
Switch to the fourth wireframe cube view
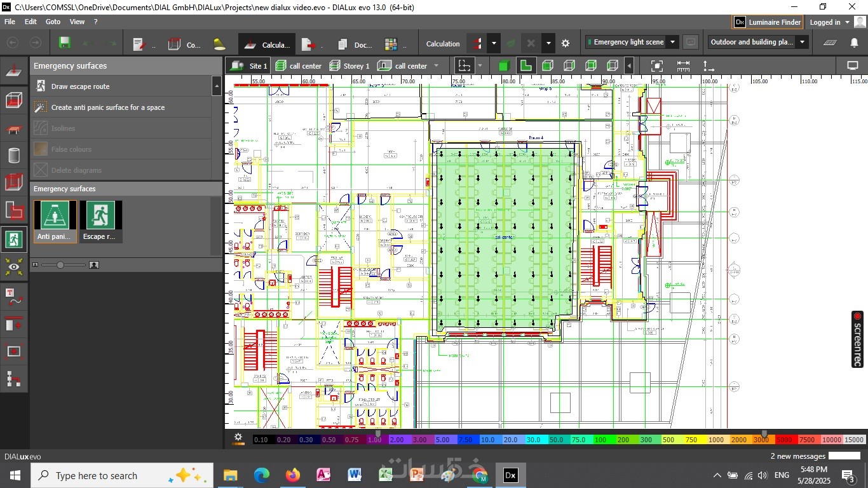(613, 66)
